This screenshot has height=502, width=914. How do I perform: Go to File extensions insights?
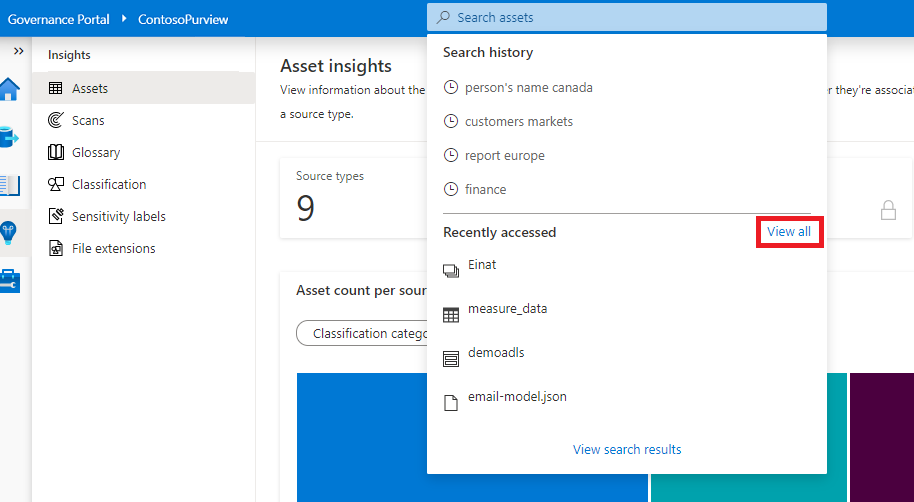113,249
